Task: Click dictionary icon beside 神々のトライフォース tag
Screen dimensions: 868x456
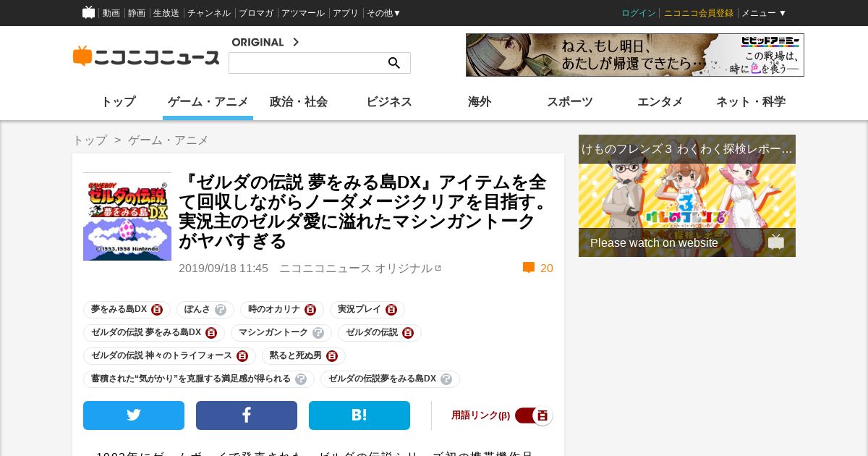Action: tap(242, 356)
